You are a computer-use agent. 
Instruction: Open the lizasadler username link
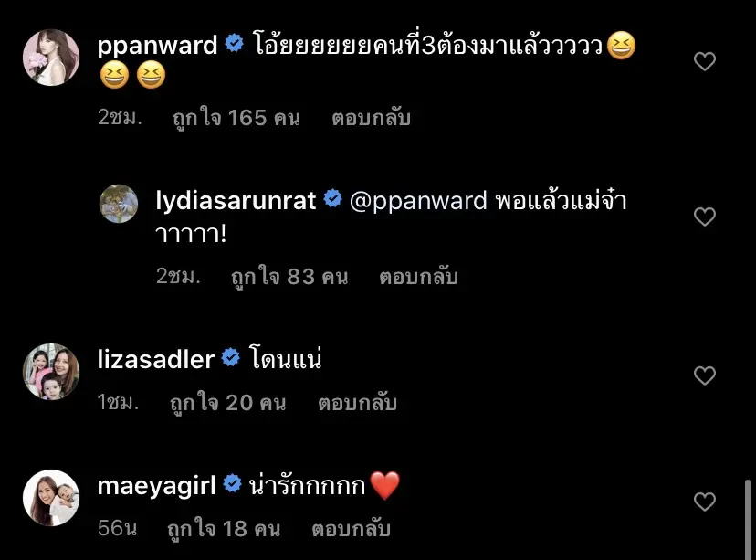pyautogui.click(x=156, y=359)
